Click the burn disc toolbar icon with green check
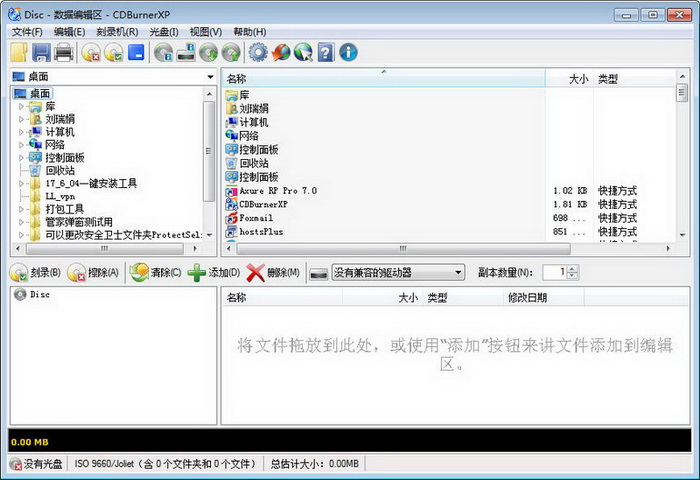The height and width of the screenshot is (480, 700). point(113,52)
